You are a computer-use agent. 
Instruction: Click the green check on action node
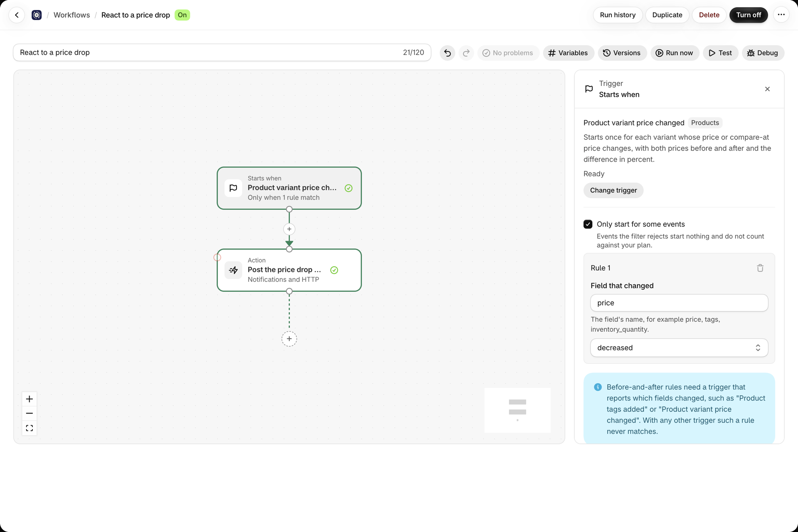[x=334, y=270]
